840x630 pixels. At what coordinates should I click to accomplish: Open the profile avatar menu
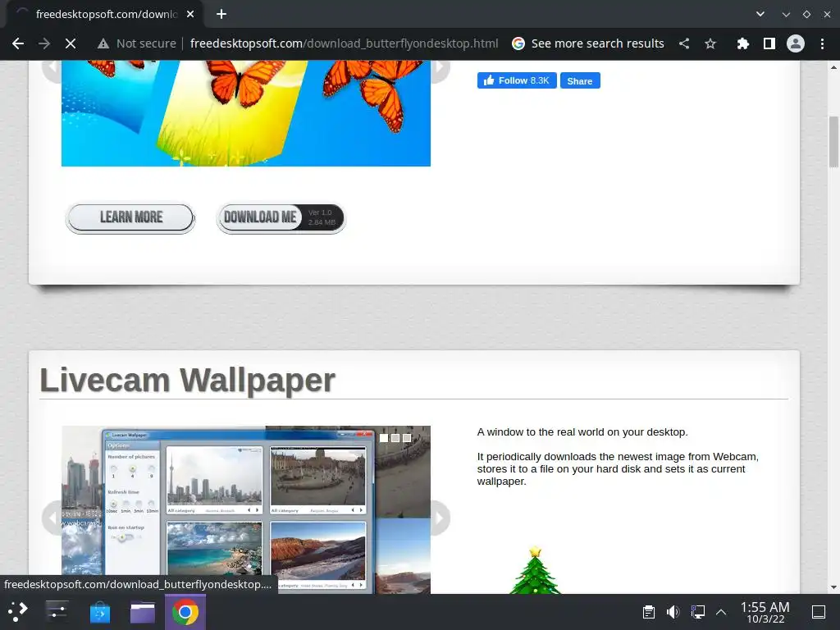tap(796, 43)
